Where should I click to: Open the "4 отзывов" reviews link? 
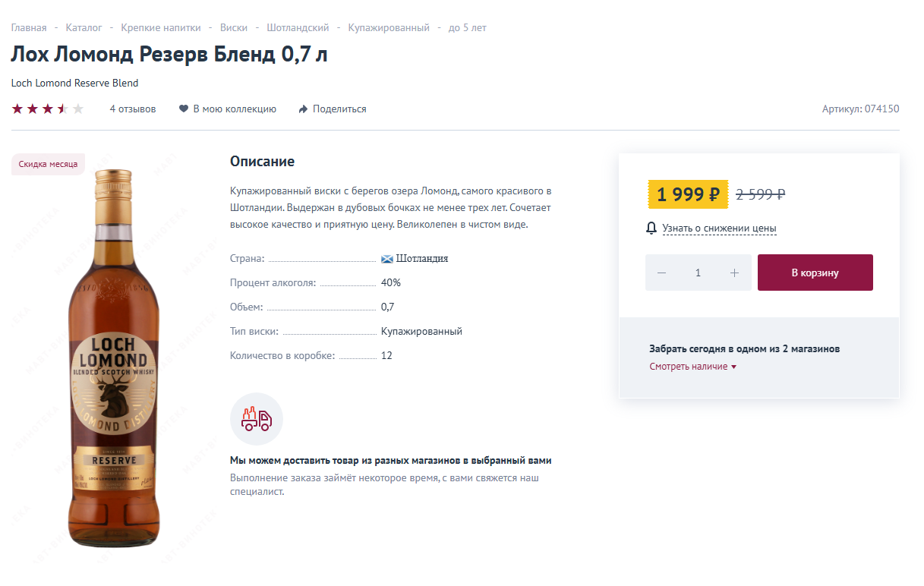133,109
